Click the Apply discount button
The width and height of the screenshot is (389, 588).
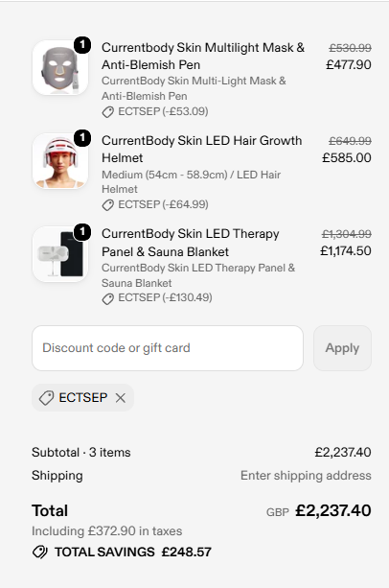tap(342, 348)
